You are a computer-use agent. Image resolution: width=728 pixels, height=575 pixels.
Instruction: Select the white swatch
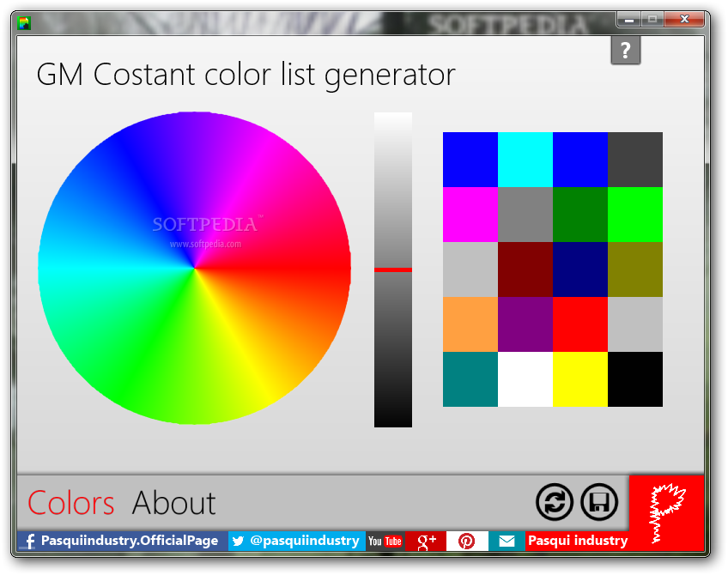point(525,379)
